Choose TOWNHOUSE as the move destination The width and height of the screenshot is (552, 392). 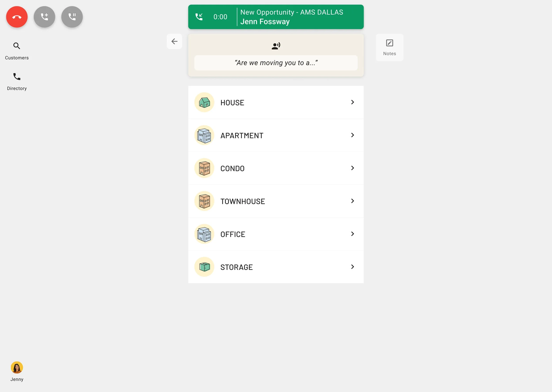pos(276,201)
